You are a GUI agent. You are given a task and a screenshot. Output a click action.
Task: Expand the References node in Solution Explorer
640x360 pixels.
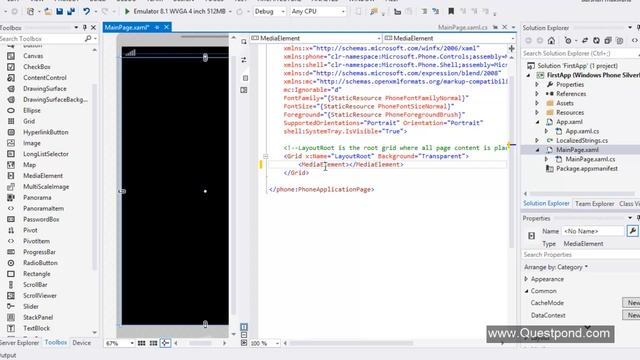[x=537, y=94]
